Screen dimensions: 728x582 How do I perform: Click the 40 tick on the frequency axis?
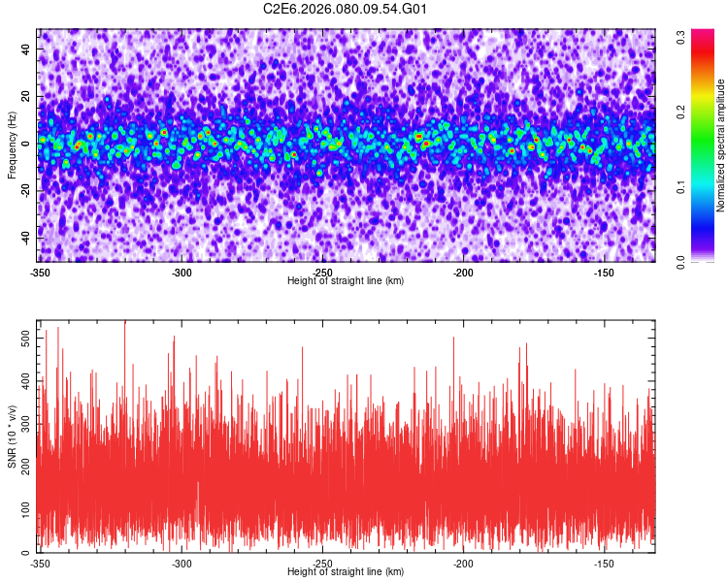pyautogui.click(x=26, y=50)
